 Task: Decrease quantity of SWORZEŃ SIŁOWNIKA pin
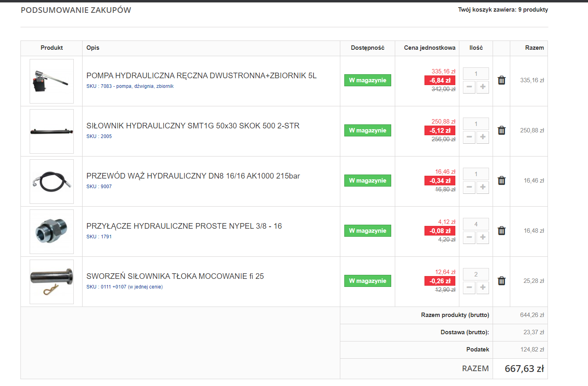[469, 287]
